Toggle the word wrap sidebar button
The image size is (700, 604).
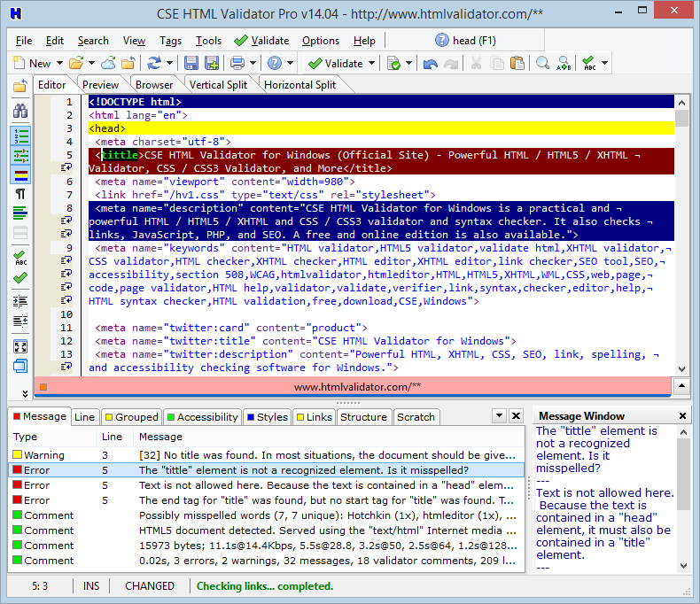tap(19, 155)
